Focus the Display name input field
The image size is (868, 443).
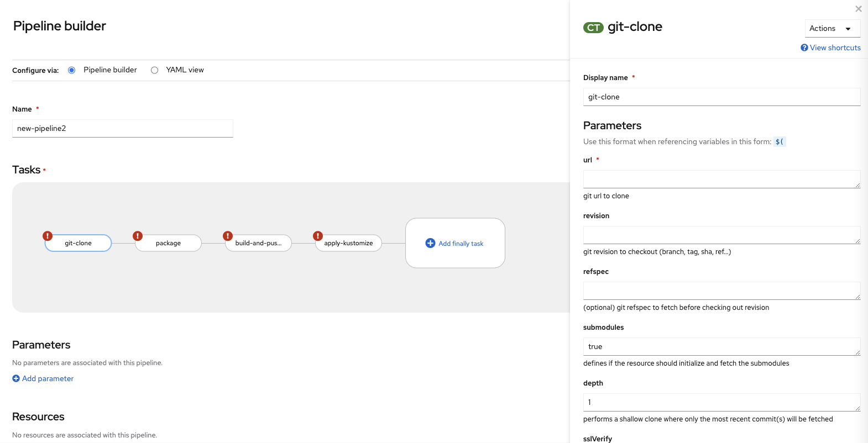722,97
